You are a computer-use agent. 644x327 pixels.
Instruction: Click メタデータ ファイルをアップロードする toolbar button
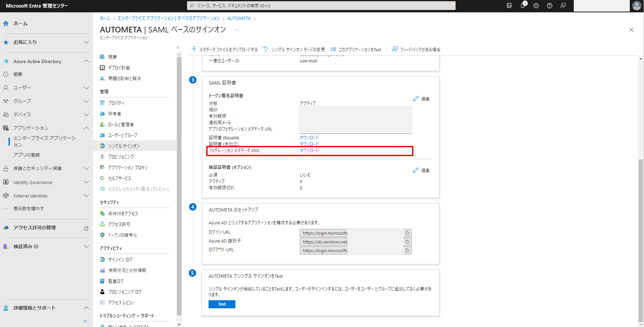pyautogui.click(x=225, y=49)
